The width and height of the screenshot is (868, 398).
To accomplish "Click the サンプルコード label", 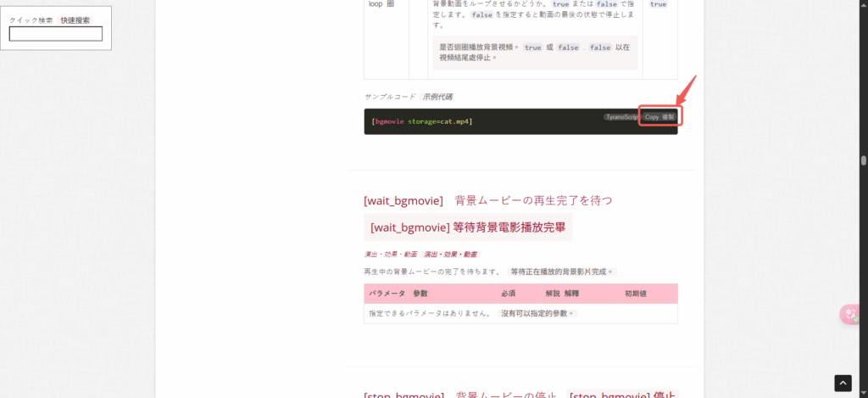I will click(390, 97).
